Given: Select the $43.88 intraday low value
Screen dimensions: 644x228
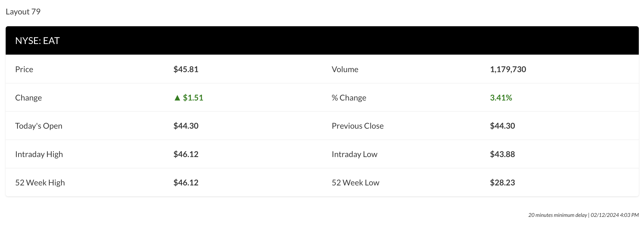Looking at the screenshot, I should 502,154.
